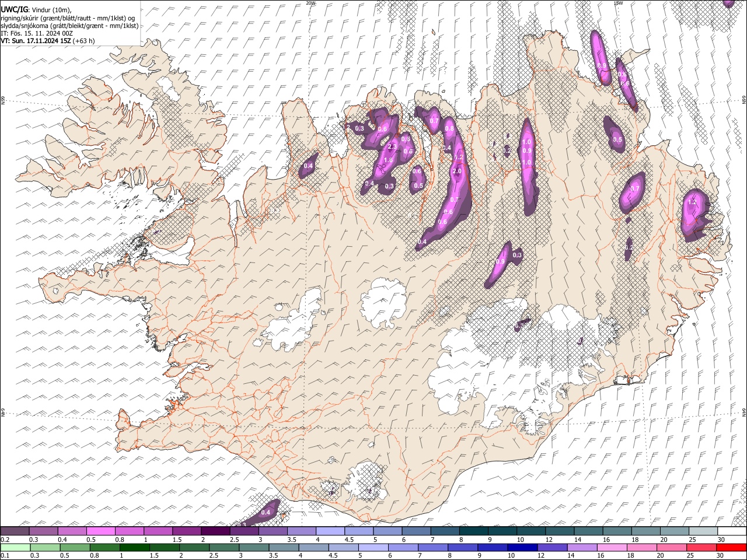Click the '2.0' snowfall value on the map

point(456,171)
